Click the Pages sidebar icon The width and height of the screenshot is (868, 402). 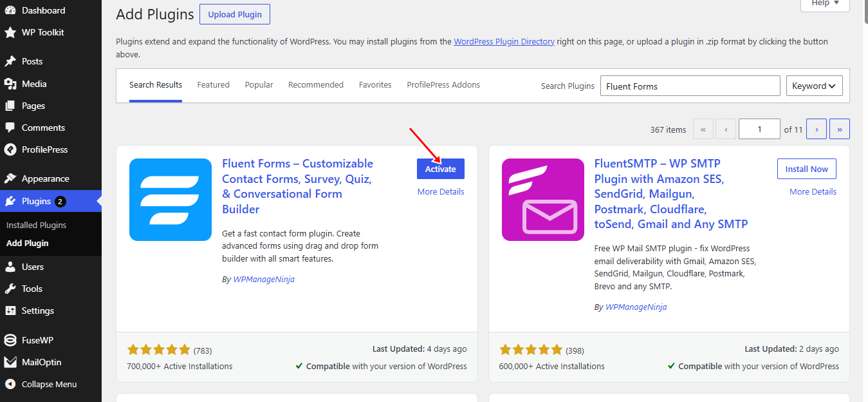(x=10, y=106)
